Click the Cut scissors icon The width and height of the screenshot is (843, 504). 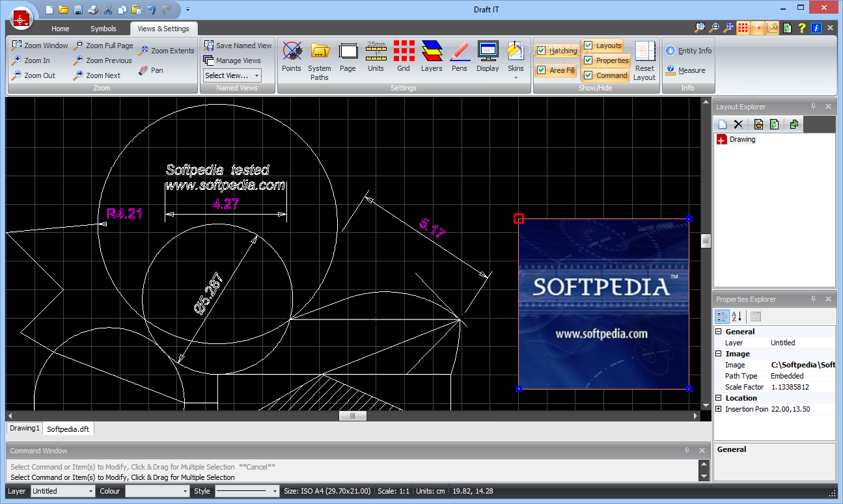point(108,9)
